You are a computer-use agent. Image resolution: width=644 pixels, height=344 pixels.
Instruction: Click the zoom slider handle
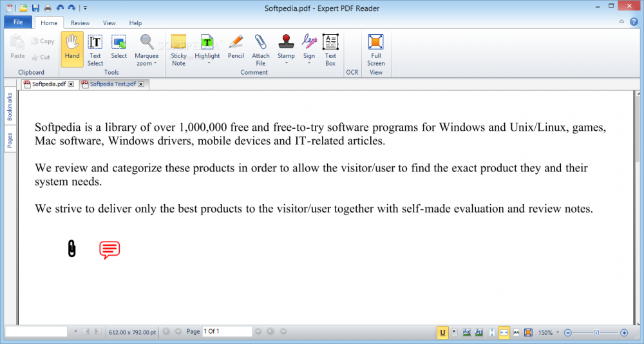[596, 332]
